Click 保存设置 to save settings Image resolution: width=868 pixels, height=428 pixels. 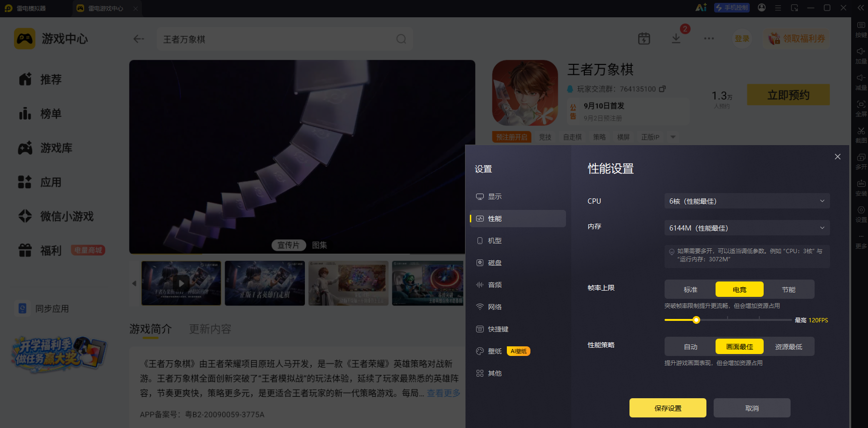(x=668, y=408)
